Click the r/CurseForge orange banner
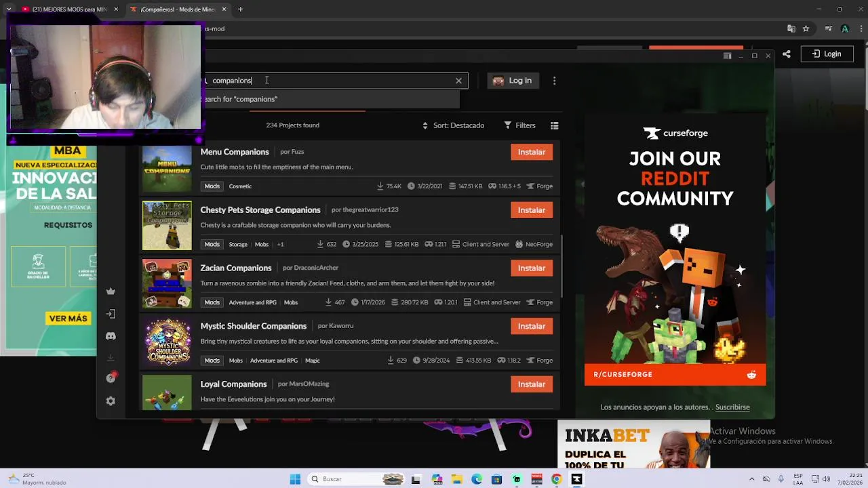Image resolution: width=868 pixels, height=488 pixels. (675, 375)
